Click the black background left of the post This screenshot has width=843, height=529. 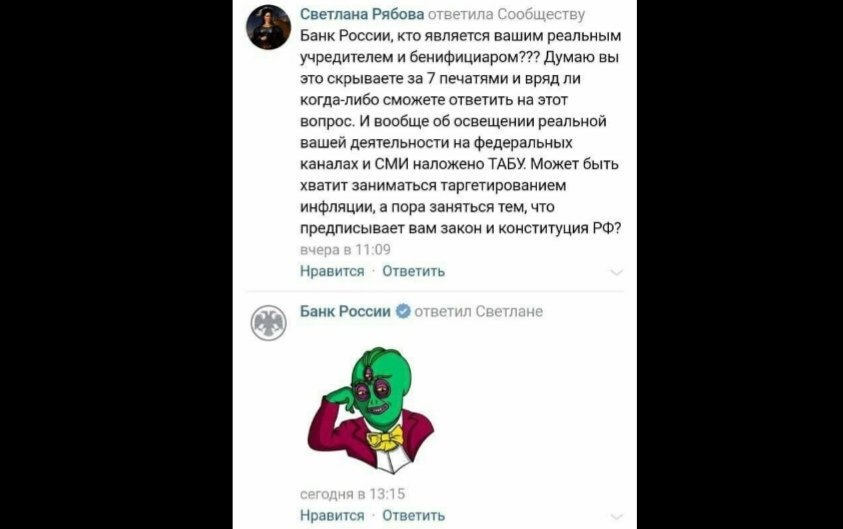tap(116, 264)
